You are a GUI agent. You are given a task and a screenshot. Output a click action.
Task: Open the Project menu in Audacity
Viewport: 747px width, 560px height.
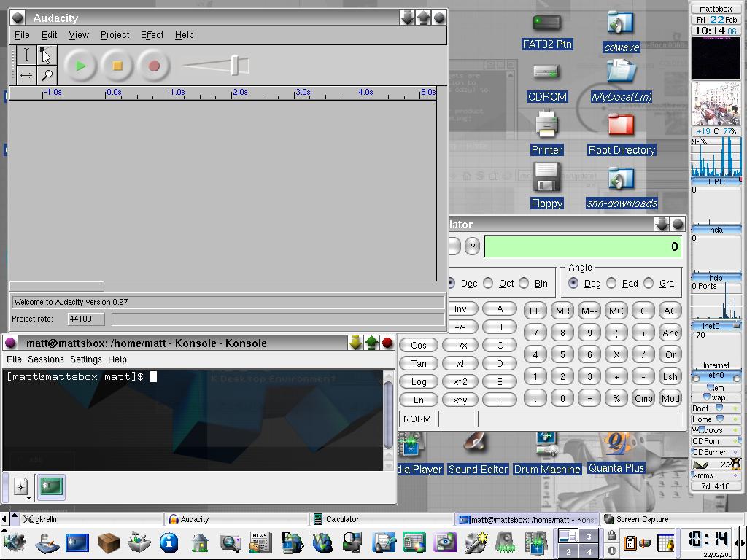(x=115, y=35)
